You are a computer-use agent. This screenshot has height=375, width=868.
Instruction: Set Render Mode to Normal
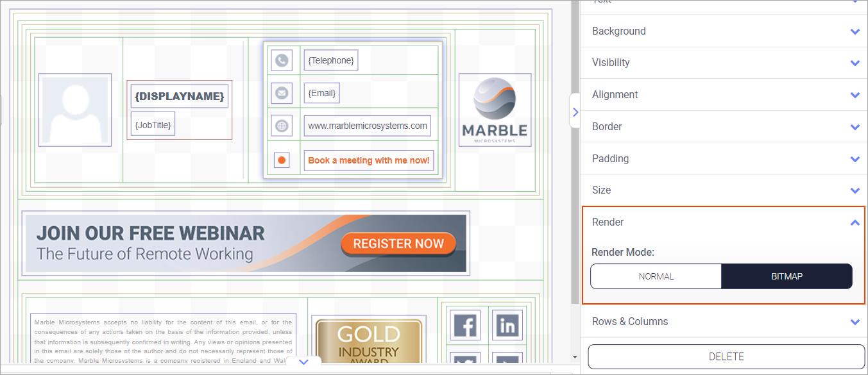click(656, 276)
